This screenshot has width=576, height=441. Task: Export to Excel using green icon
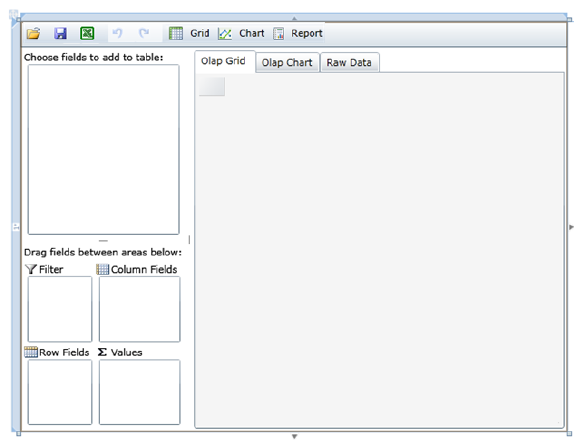(87, 33)
